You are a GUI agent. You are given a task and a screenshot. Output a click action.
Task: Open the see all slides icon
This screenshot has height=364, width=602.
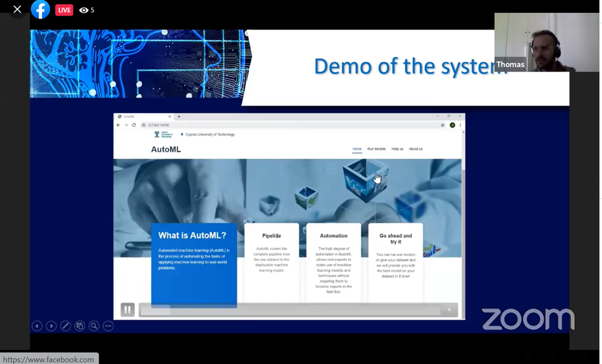coord(80,326)
